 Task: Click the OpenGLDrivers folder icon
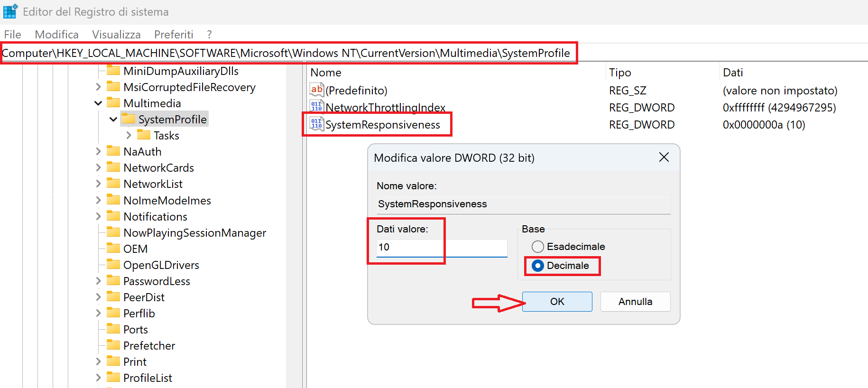point(113,265)
